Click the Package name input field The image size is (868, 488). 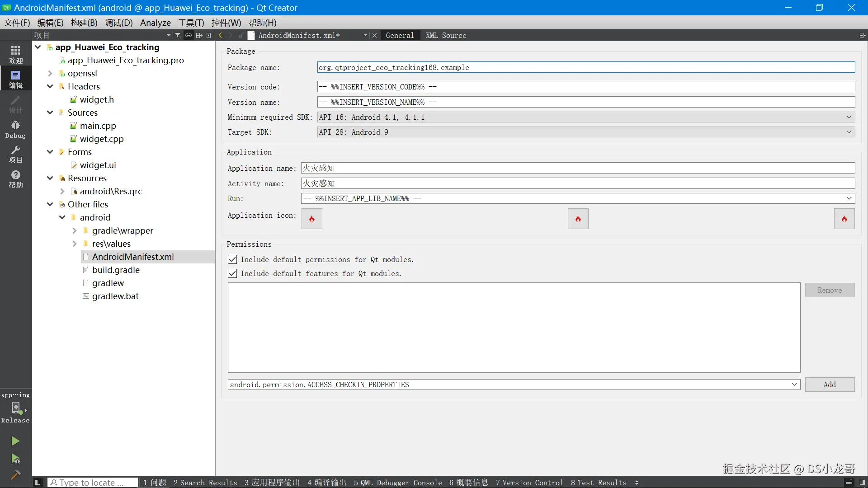click(x=585, y=67)
